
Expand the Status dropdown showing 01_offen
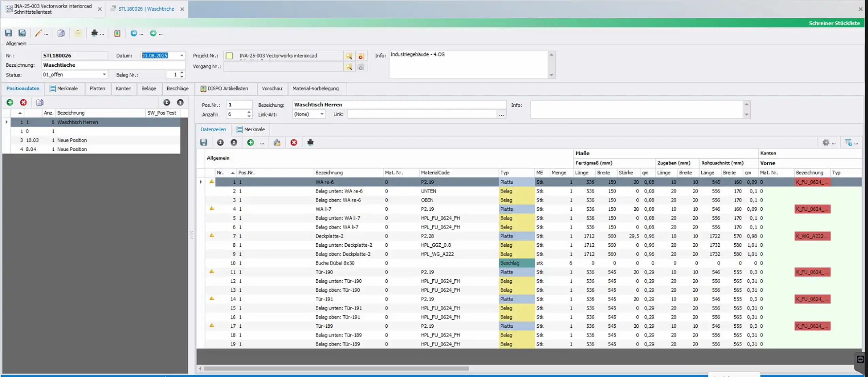pos(104,75)
